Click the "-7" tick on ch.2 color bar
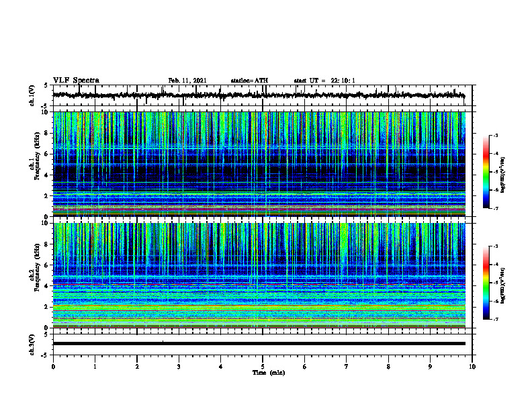The image size is (532, 411). [496, 319]
